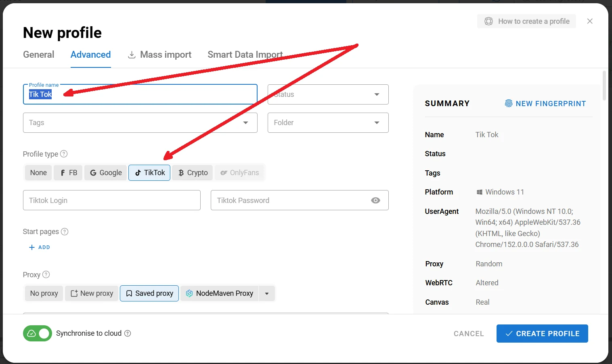Select the OnlyFans profile type
Screen dimensions: 612x364
(239, 173)
